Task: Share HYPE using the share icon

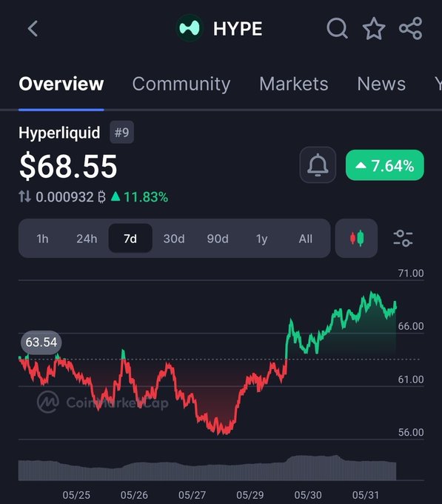Action: point(411,28)
